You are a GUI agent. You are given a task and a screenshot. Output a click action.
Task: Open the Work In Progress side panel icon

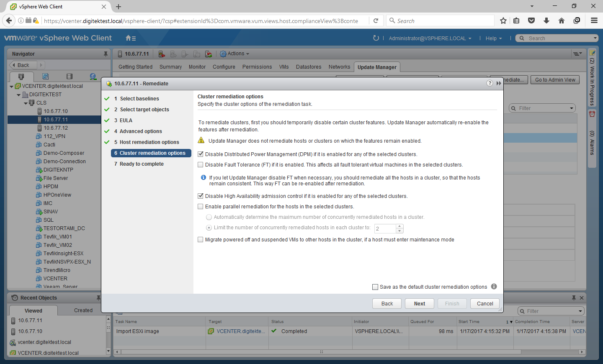[x=592, y=53]
